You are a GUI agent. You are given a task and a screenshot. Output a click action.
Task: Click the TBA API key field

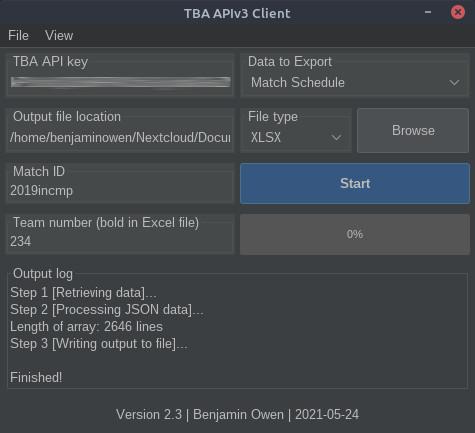120,82
